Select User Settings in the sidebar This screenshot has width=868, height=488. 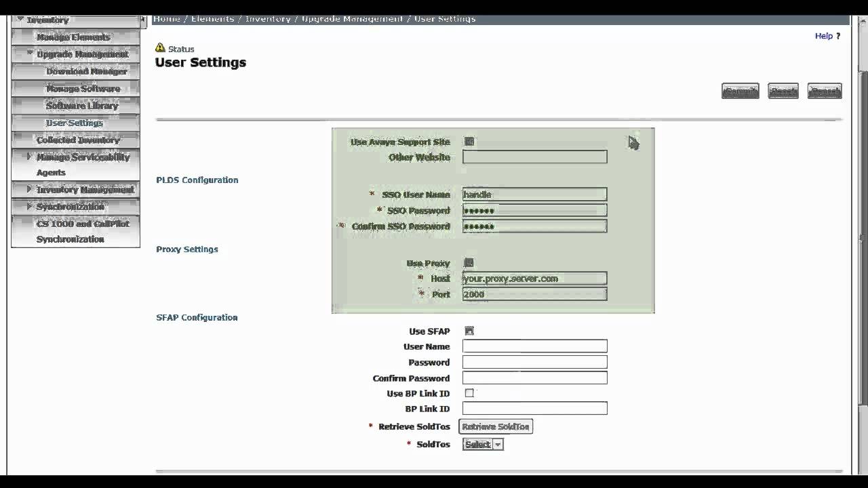click(75, 123)
